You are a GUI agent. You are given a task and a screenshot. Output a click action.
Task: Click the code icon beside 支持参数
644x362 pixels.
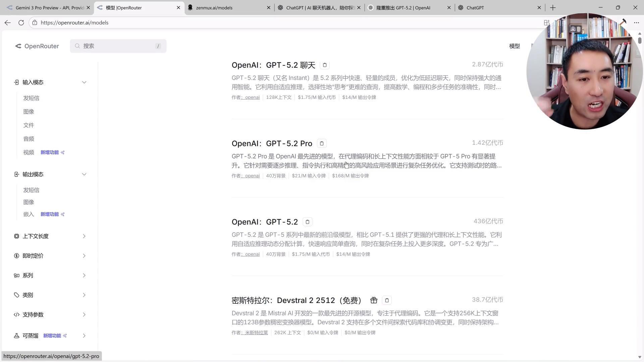tap(16, 314)
